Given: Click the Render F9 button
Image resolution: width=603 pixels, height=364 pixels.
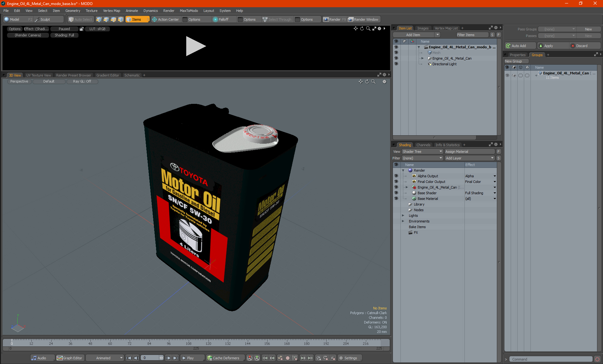Looking at the screenshot, I should tap(334, 19).
